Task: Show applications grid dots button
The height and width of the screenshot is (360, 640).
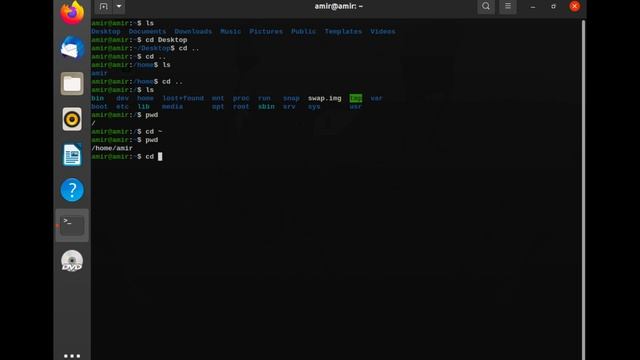Action: pyautogui.click(x=72, y=356)
